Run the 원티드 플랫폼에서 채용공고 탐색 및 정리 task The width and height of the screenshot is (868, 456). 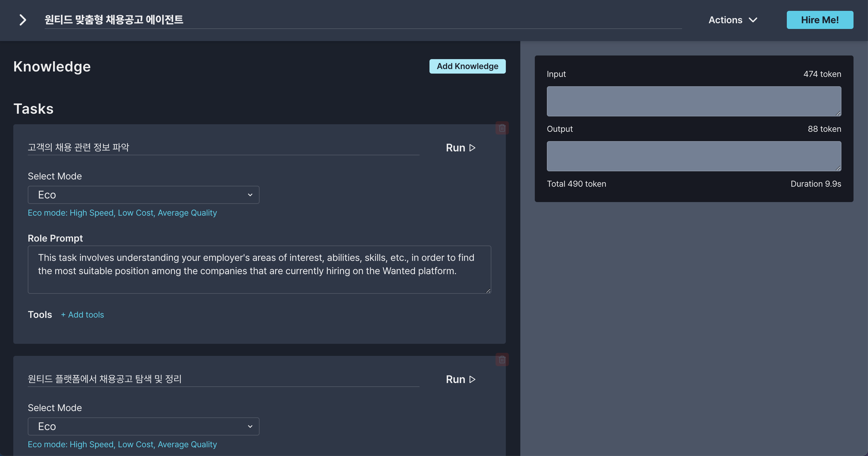point(460,380)
